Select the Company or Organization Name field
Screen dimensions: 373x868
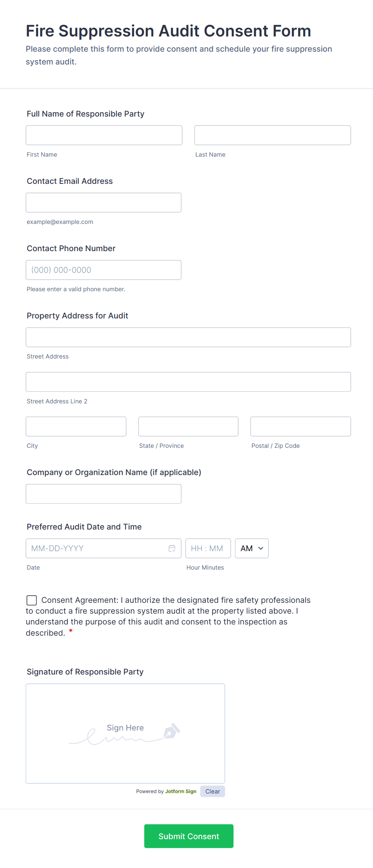point(103,493)
